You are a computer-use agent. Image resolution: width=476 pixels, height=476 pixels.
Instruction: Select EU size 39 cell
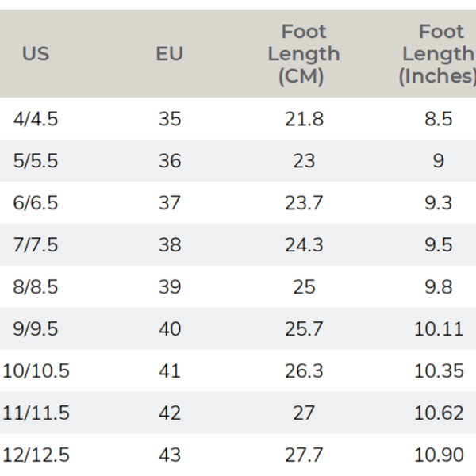tap(170, 287)
